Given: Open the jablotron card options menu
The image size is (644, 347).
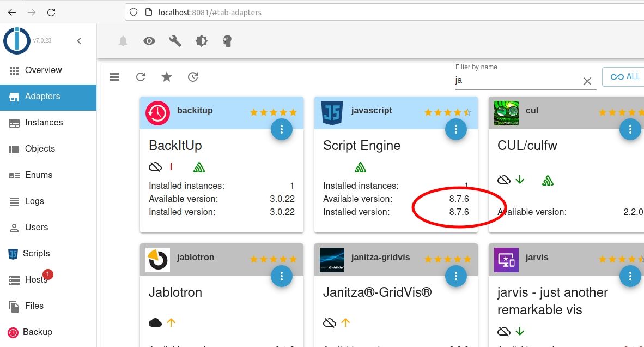Looking at the screenshot, I should (281, 276).
